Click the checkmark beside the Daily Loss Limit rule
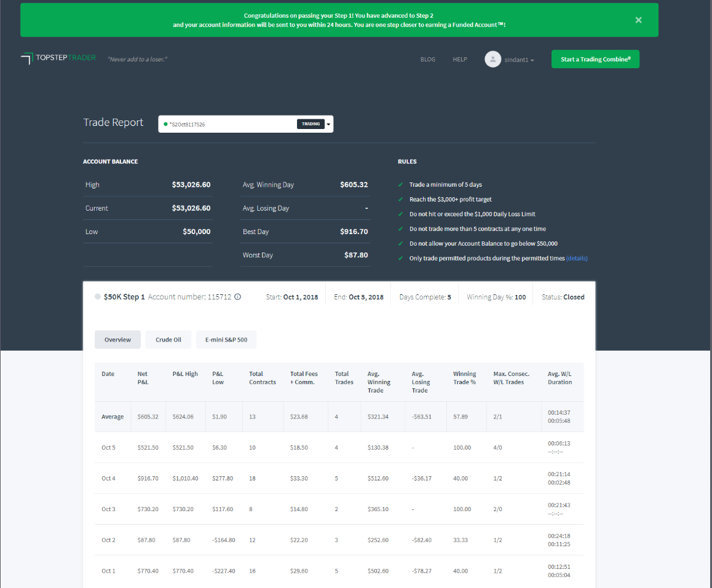 click(x=401, y=214)
